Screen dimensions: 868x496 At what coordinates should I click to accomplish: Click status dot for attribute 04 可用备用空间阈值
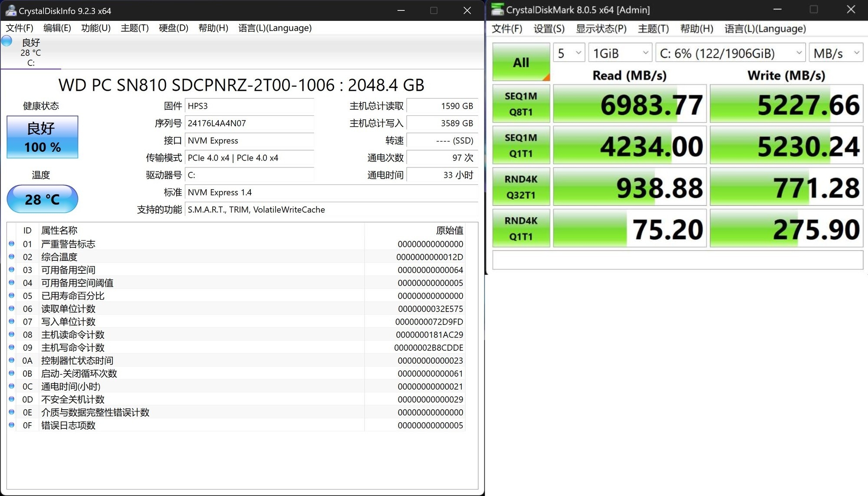pyautogui.click(x=12, y=283)
